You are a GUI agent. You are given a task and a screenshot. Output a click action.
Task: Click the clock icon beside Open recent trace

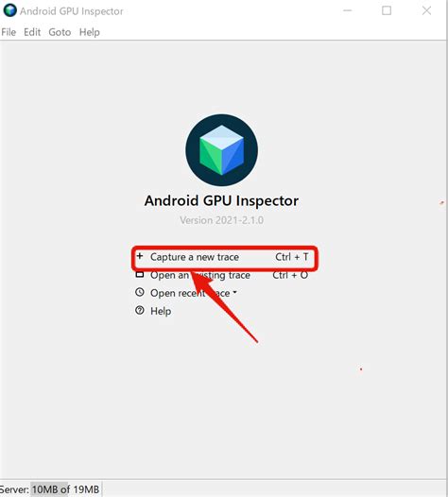(x=140, y=292)
